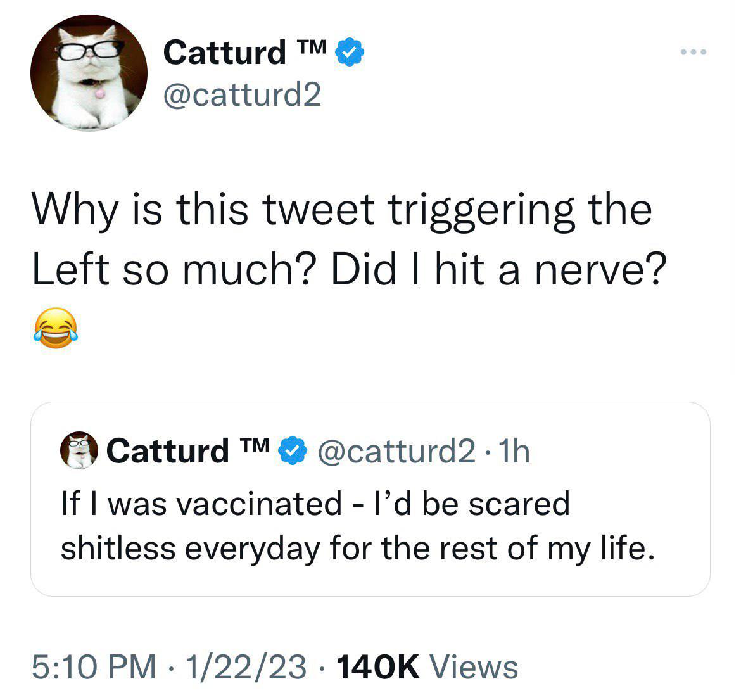Screen dimensions: 741x700
Task: Click the crying-laughing emoji
Action: pyautogui.click(x=56, y=328)
